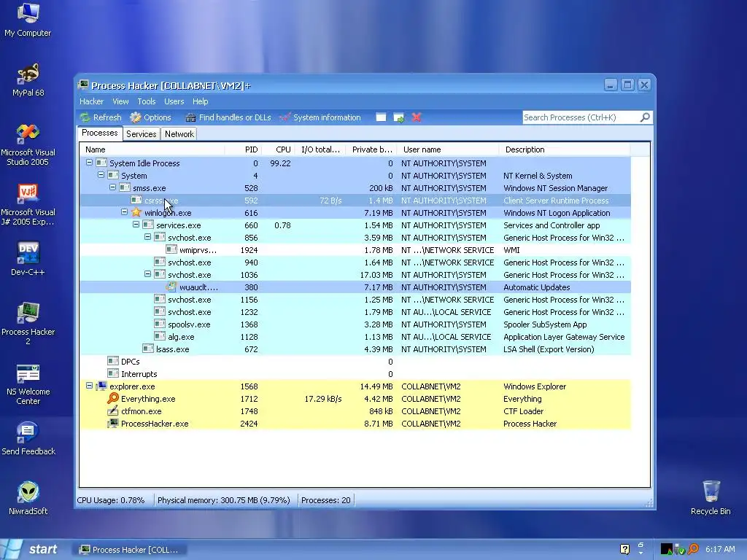Collapse the services.exe node
The height and width of the screenshot is (560, 747).
(136, 225)
